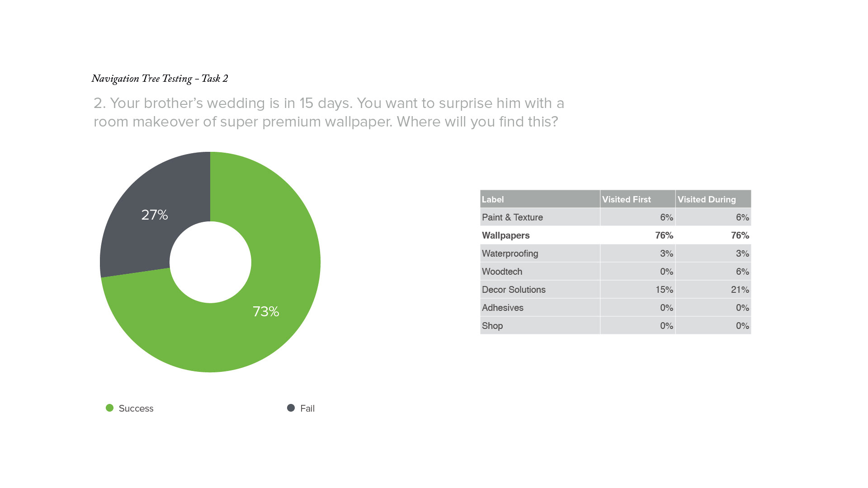Viewport: 868px width, 488px height.
Task: Click the 27% gray donut segment
Action: 154,215
